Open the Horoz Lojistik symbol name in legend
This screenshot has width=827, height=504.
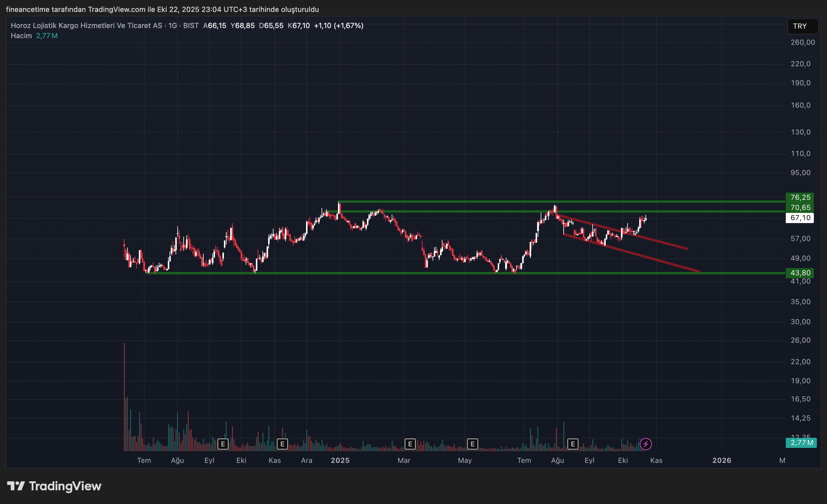point(86,25)
